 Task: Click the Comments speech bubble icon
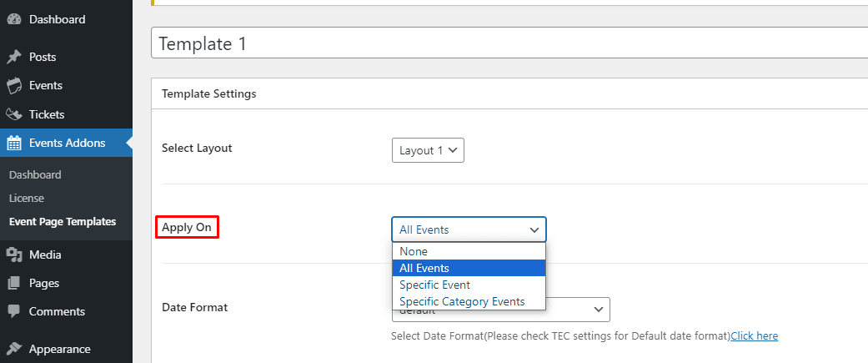tap(14, 312)
